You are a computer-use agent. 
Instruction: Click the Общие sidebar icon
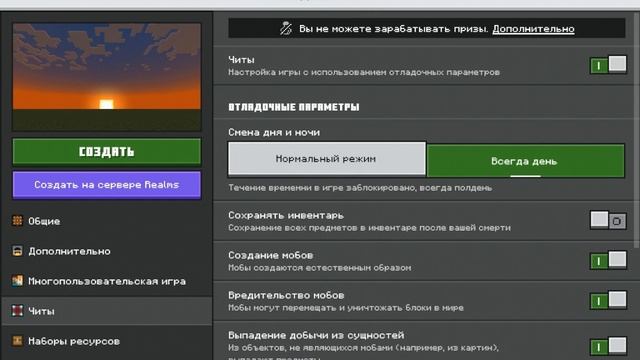pyautogui.click(x=17, y=221)
